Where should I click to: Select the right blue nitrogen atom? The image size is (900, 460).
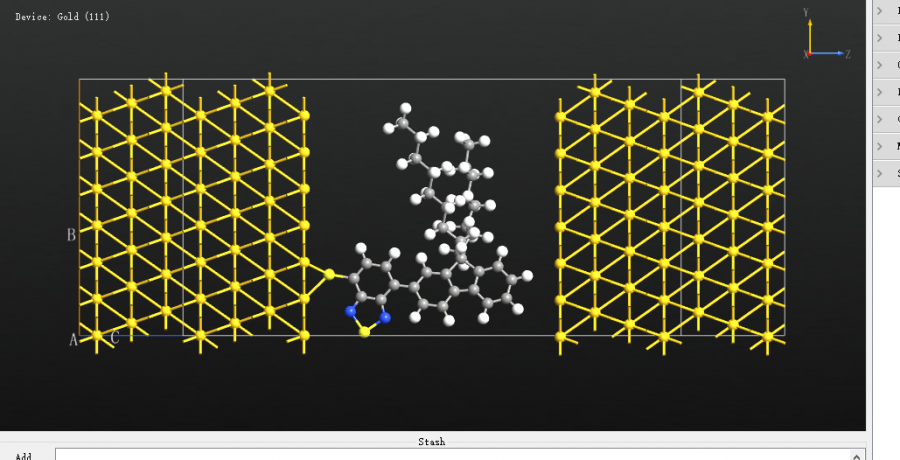[385, 316]
